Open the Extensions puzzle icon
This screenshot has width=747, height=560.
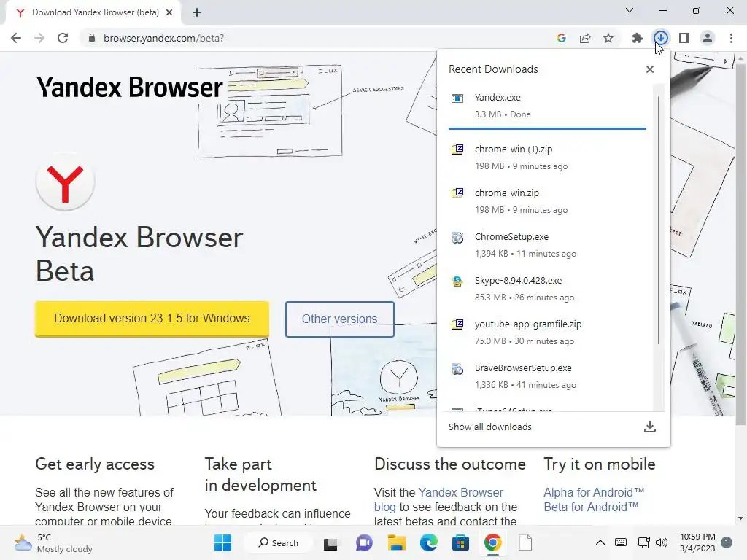point(638,38)
